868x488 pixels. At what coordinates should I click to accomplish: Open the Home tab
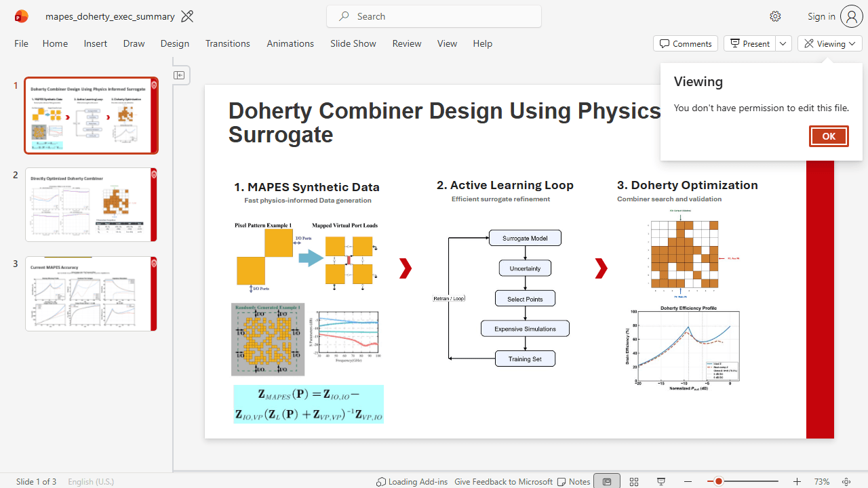[x=55, y=43]
